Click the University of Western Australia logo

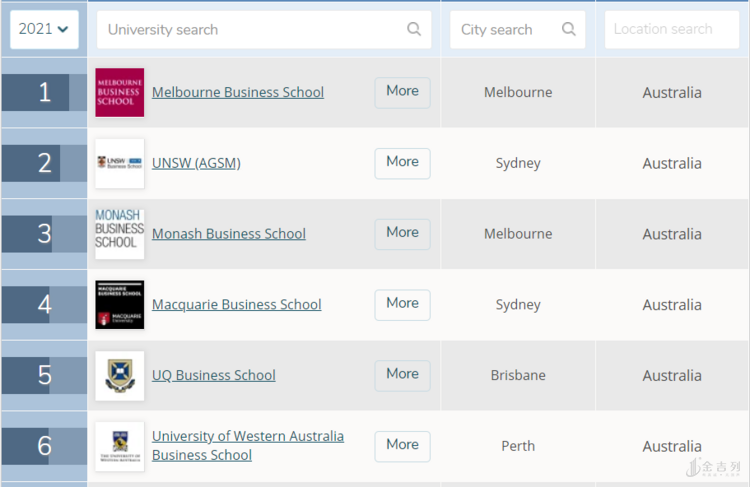[x=120, y=446]
